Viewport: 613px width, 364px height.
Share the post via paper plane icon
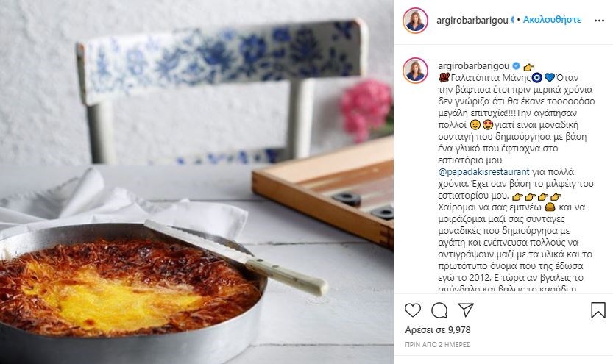(466, 310)
